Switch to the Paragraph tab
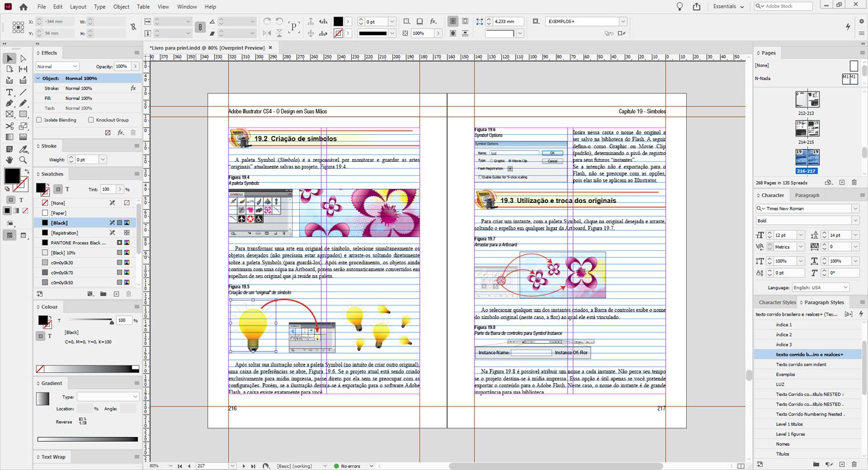This screenshot has height=470, width=868. 807,195
